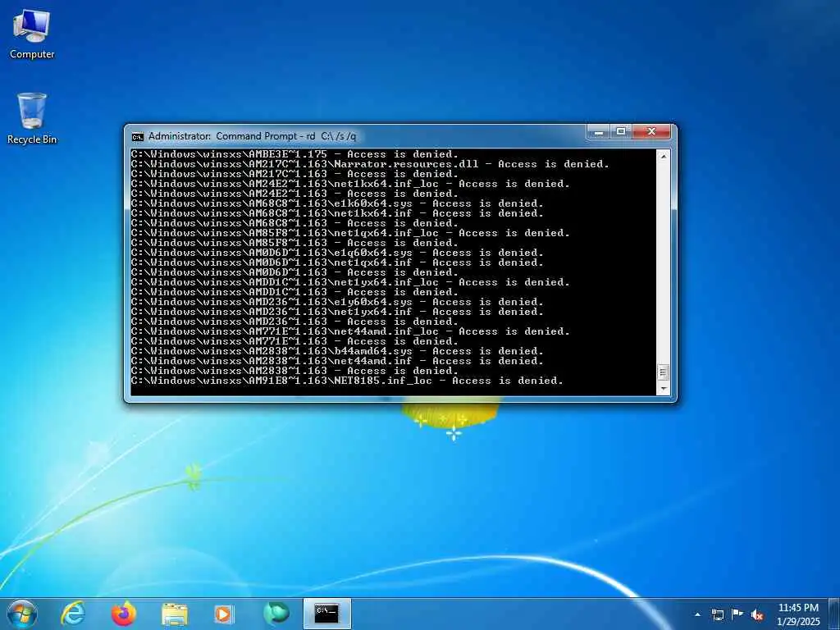Open the clock showing 11:45 PM
Viewport: 840px width, 630px height.
(x=798, y=614)
